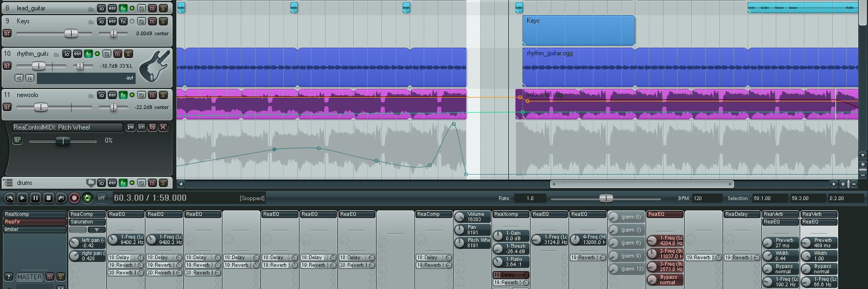Open the drums track fx chain
The image size is (868, 289).
pyautogui.click(x=123, y=183)
